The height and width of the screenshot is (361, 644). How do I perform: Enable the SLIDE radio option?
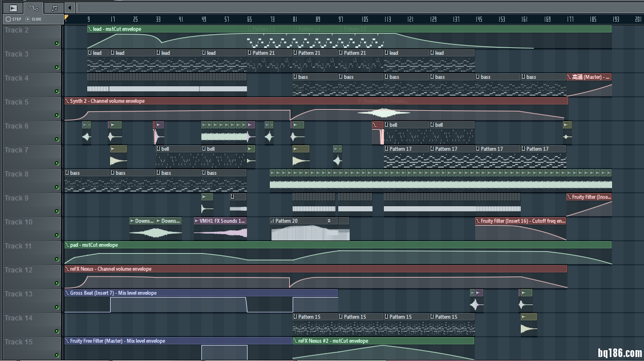pos(29,19)
